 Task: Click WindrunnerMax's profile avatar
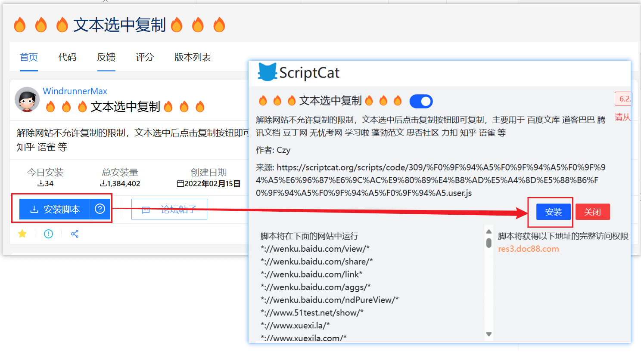pyautogui.click(x=27, y=99)
